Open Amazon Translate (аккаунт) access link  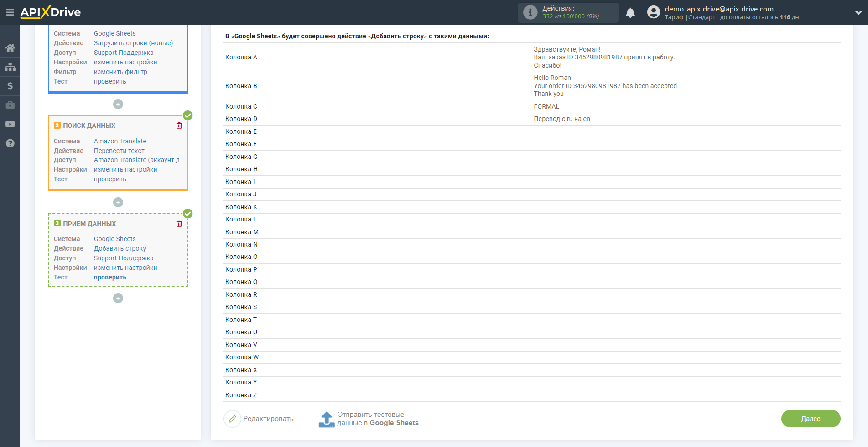tap(136, 160)
